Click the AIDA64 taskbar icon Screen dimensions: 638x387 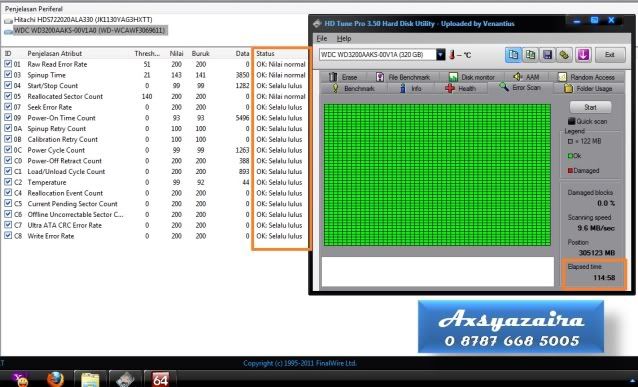pyautogui.click(x=160, y=379)
